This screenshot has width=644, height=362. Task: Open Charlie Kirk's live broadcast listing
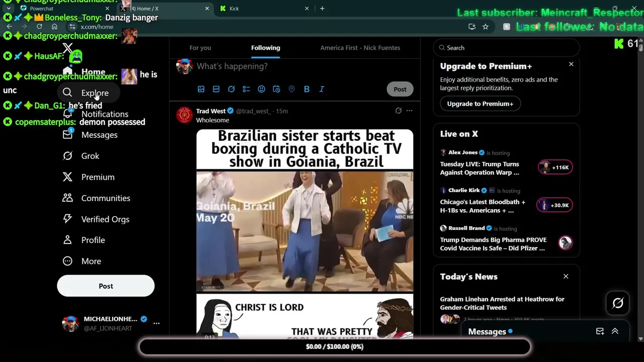(x=506, y=201)
